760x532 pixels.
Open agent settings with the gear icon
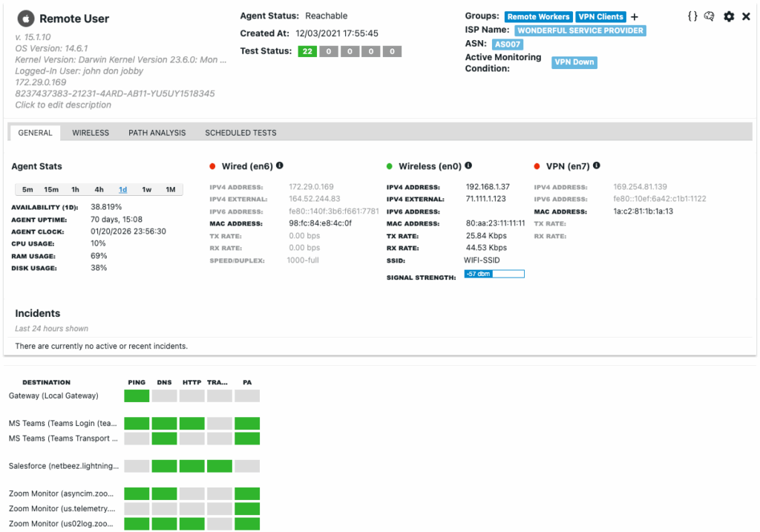(x=728, y=16)
